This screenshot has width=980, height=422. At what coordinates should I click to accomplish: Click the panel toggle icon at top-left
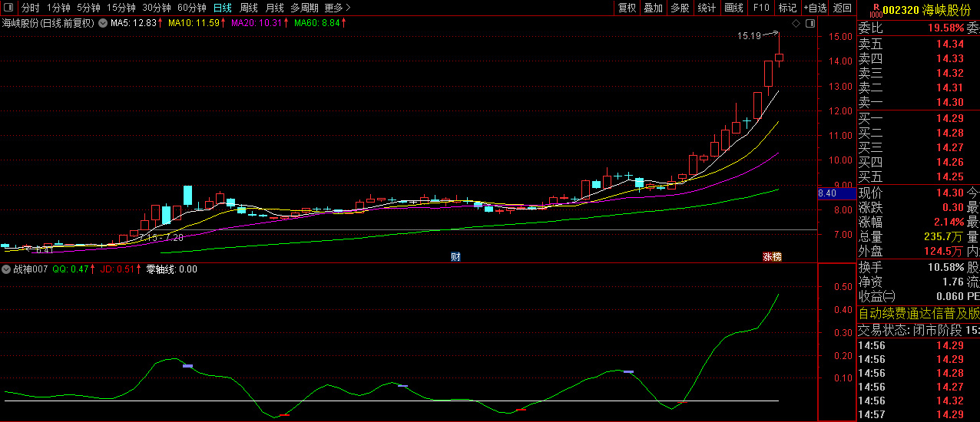click(9, 8)
